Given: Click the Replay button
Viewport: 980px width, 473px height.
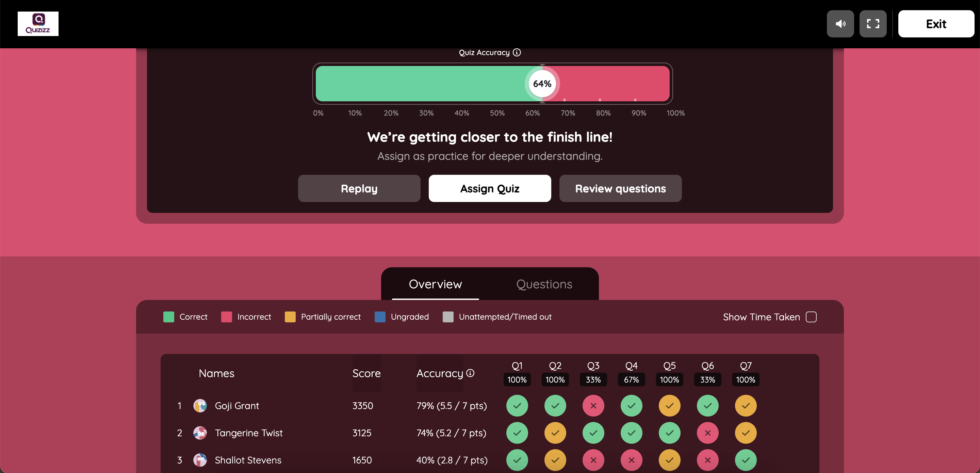Looking at the screenshot, I should 359,188.
